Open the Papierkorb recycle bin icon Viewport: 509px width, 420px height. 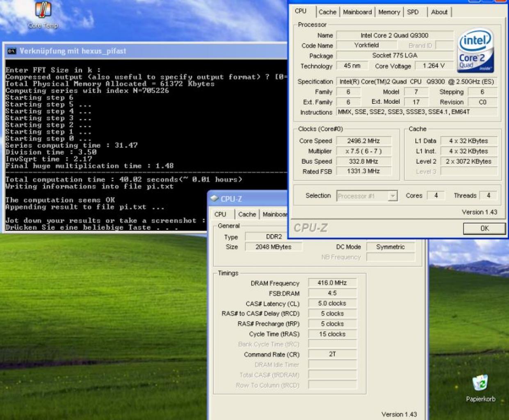coord(480,388)
